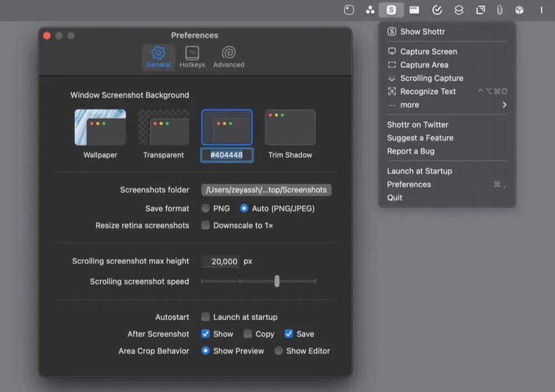
Task: Click the keyboard icon of Hotkeys tab
Action: pos(192,53)
